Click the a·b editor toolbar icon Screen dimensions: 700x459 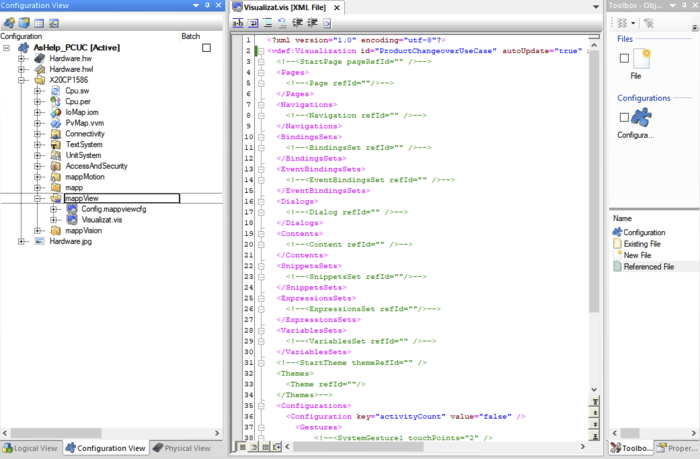click(238, 23)
